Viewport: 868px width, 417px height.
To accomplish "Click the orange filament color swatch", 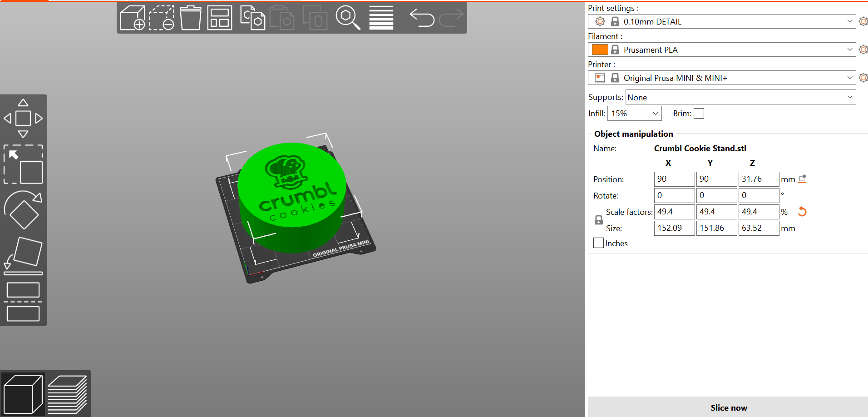I will pyautogui.click(x=600, y=50).
